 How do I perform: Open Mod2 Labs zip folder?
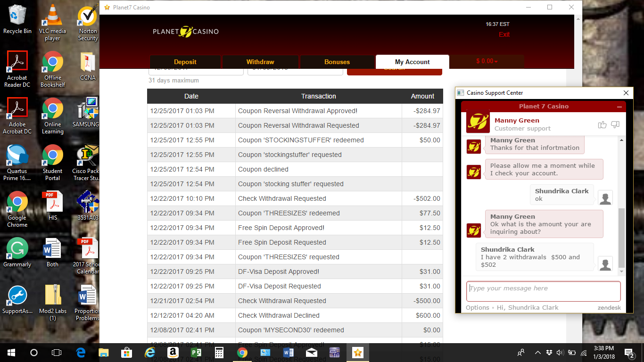click(x=52, y=303)
